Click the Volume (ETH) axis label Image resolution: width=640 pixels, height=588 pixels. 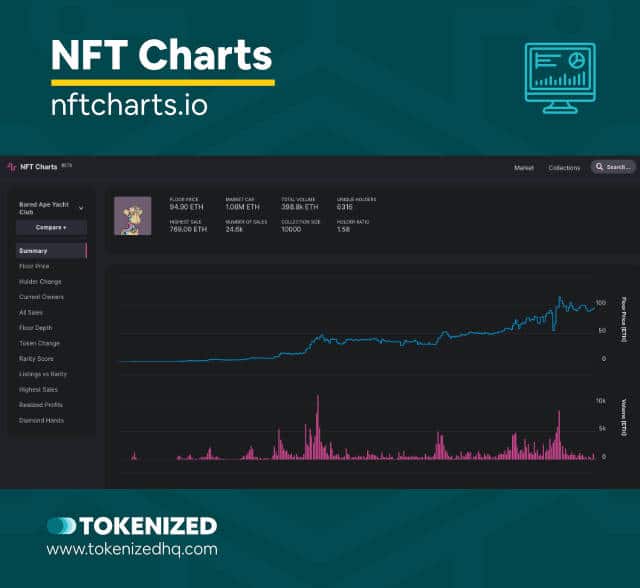[624, 417]
